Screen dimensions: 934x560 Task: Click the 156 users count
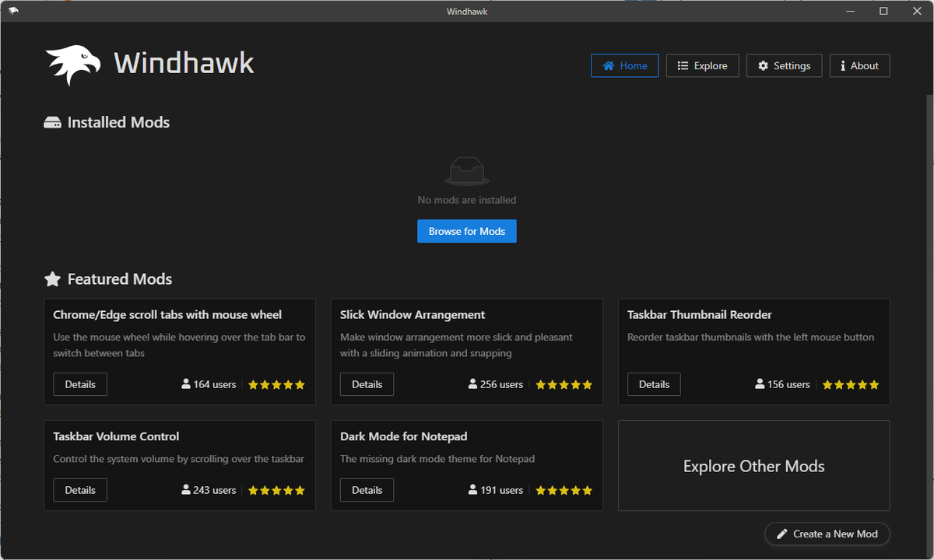coord(782,384)
